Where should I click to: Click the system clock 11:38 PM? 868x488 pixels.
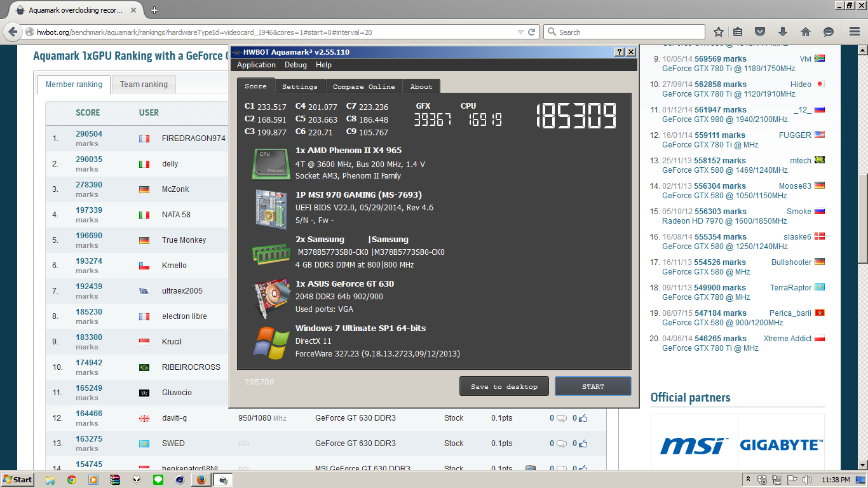pos(835,480)
